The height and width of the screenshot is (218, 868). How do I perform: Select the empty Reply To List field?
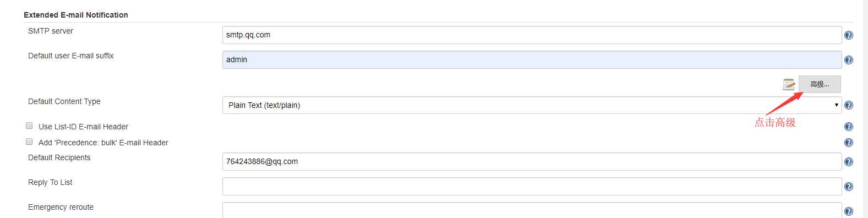point(532,186)
